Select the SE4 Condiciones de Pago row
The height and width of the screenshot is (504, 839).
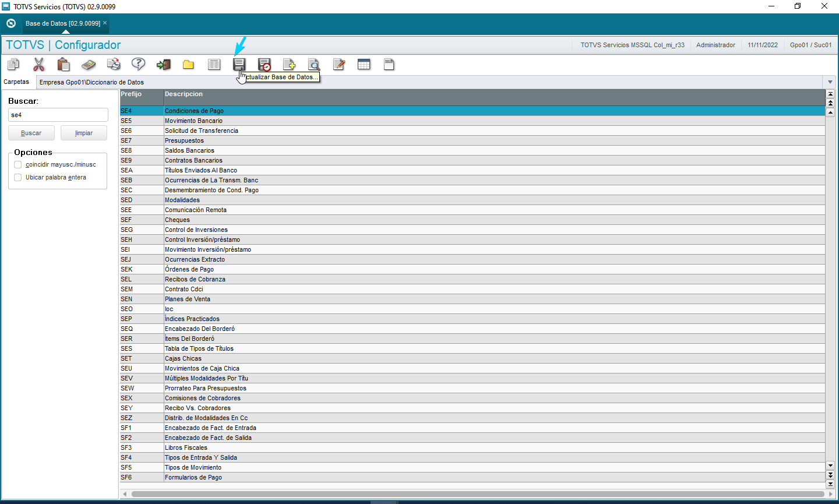(473, 111)
